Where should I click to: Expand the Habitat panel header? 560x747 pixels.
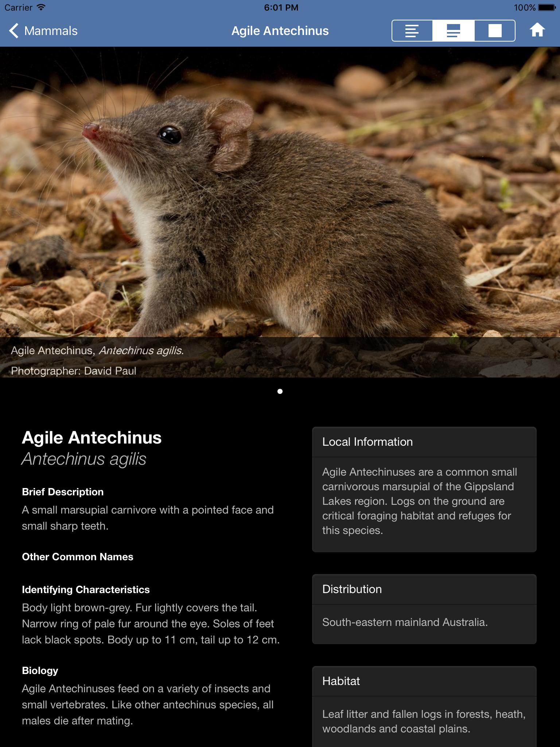[x=424, y=681]
